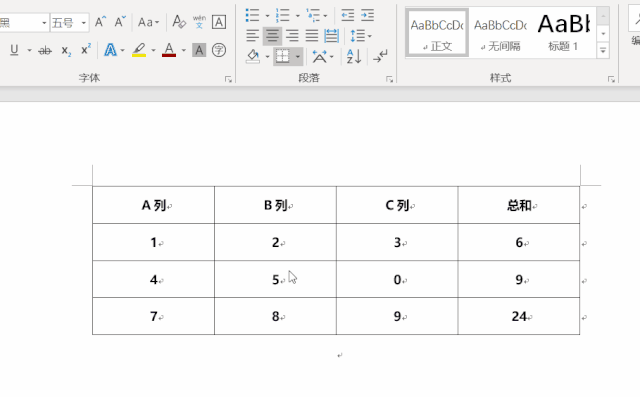Shrink font size with the smaller A button

click(x=120, y=22)
